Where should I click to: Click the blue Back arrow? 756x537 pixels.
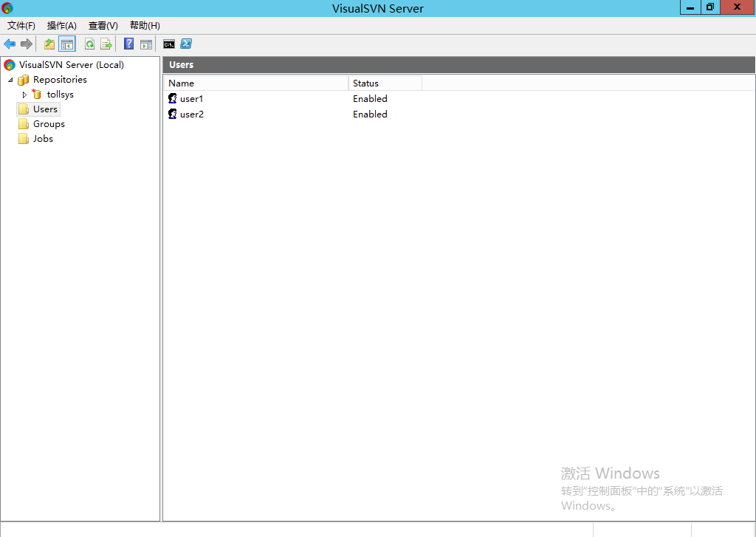click(10, 44)
